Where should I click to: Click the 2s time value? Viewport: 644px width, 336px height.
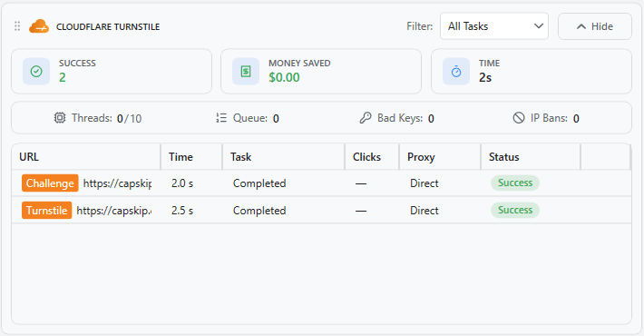pyautogui.click(x=485, y=77)
